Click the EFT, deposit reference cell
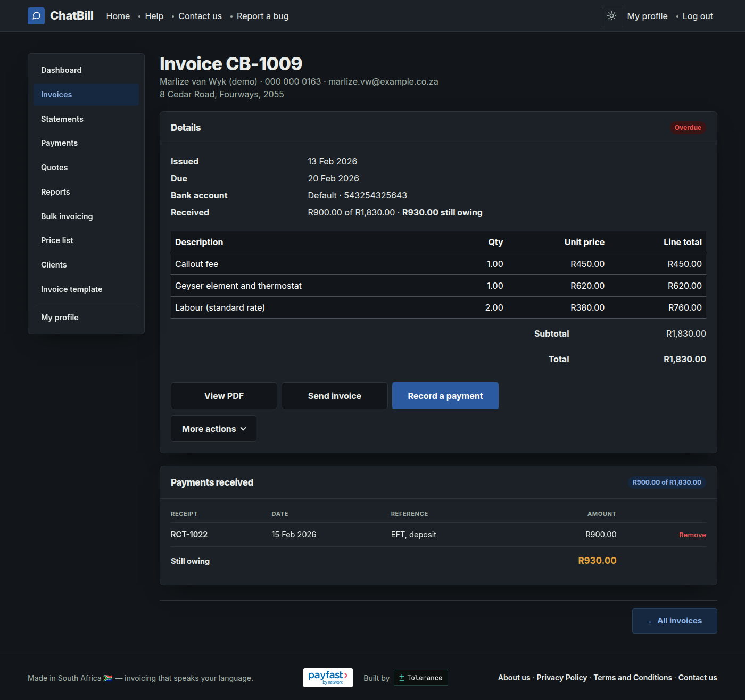This screenshot has width=745, height=700. [413, 535]
